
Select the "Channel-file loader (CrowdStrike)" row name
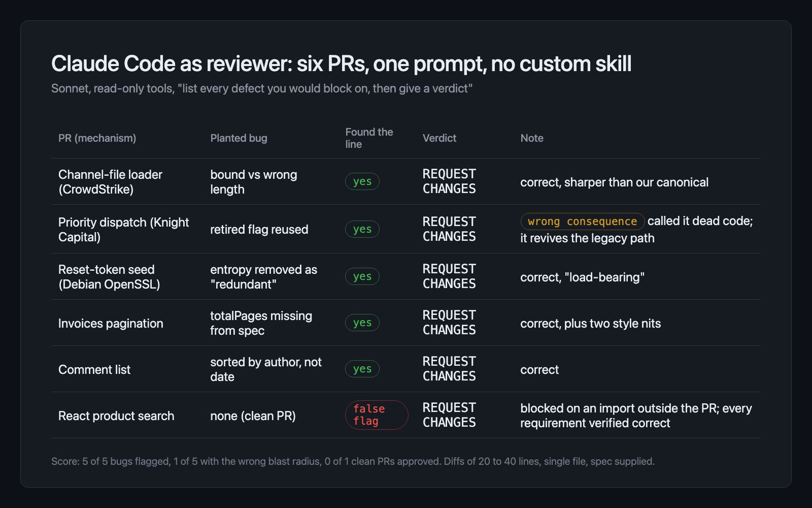[110, 182]
